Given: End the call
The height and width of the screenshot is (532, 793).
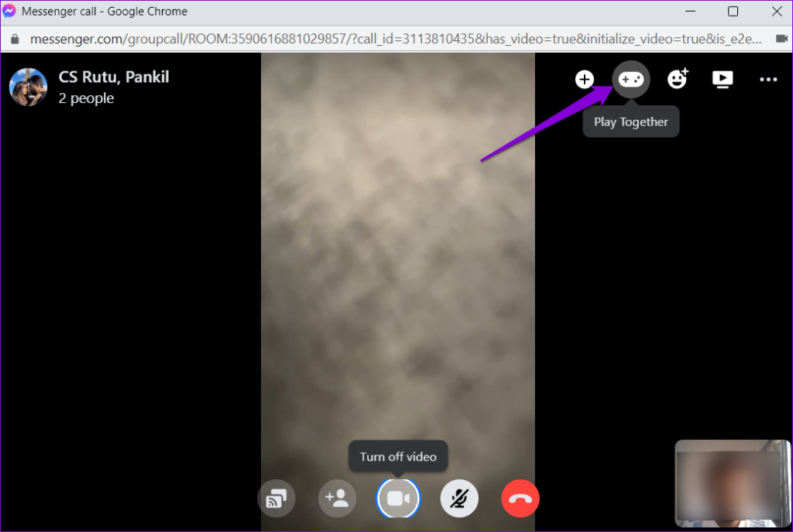Looking at the screenshot, I should click(x=520, y=498).
